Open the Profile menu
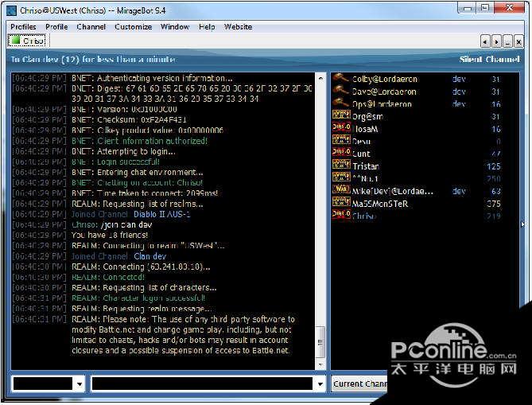The width and height of the screenshot is (532, 405). [x=56, y=27]
